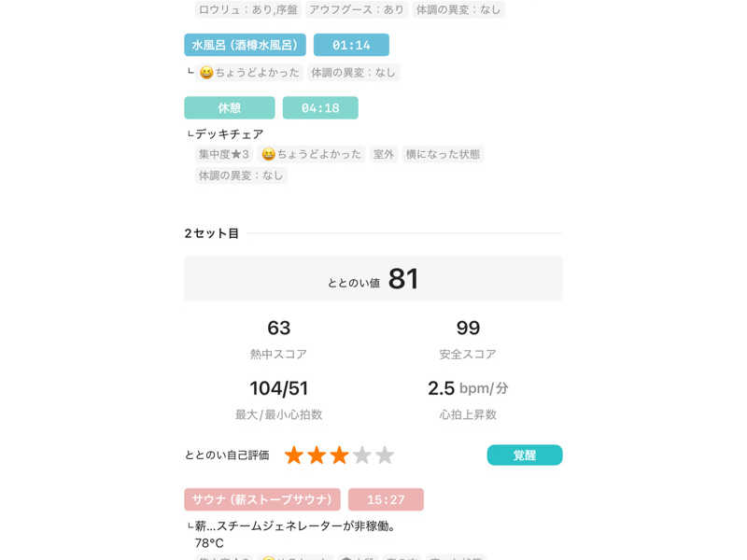Click the 集中度★3 tag
This screenshot has width=747, height=560.
click(223, 154)
